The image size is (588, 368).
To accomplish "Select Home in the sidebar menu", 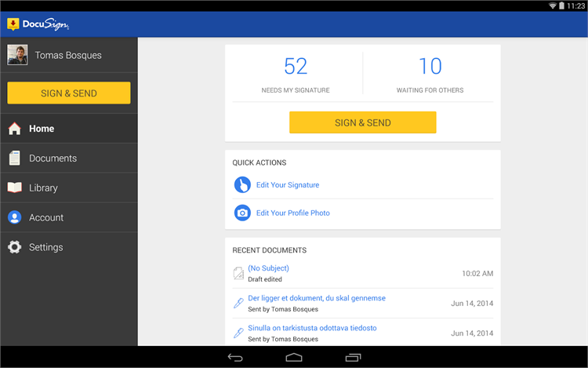I will click(69, 129).
